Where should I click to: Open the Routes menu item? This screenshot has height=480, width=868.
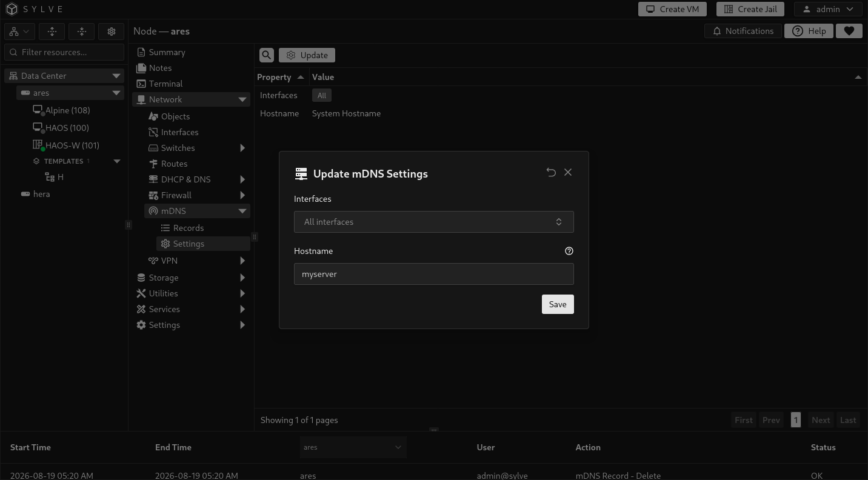click(x=197, y=164)
